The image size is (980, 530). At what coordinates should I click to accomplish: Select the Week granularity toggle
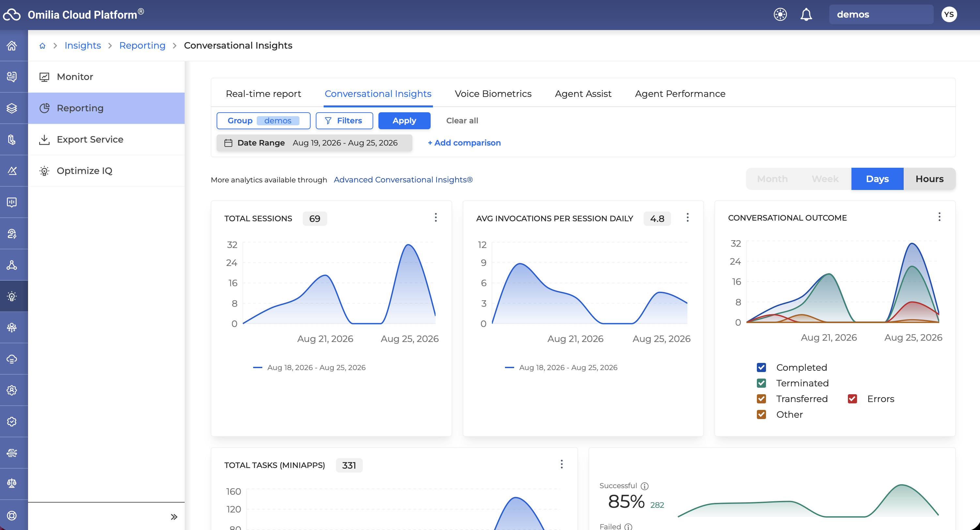[x=825, y=179]
